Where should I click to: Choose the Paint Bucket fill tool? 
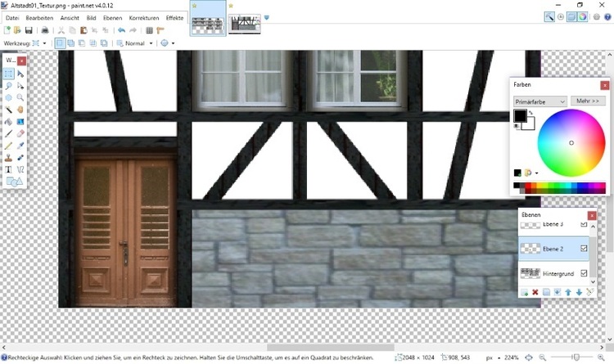tap(9, 122)
